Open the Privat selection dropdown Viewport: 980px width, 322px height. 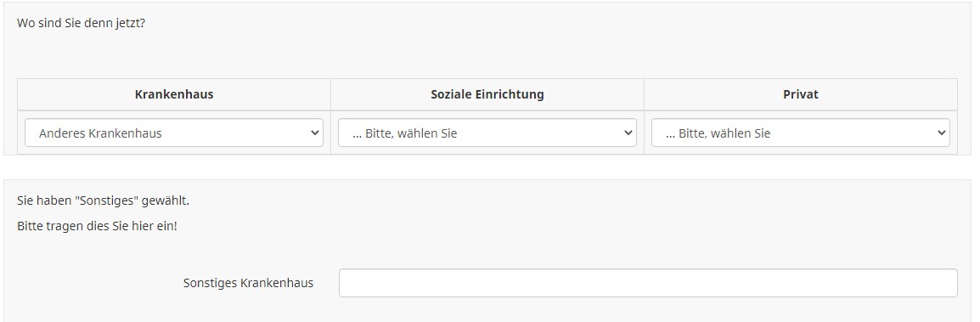(801, 133)
